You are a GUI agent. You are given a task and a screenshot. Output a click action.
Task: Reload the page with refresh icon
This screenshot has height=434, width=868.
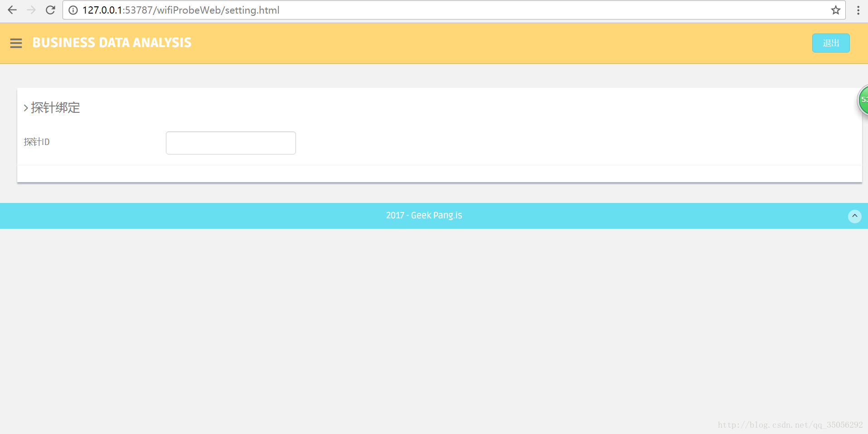[x=50, y=10]
